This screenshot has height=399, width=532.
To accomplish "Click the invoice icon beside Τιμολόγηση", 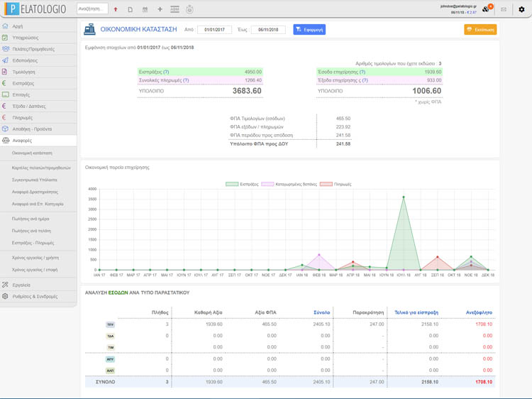I will [4, 72].
